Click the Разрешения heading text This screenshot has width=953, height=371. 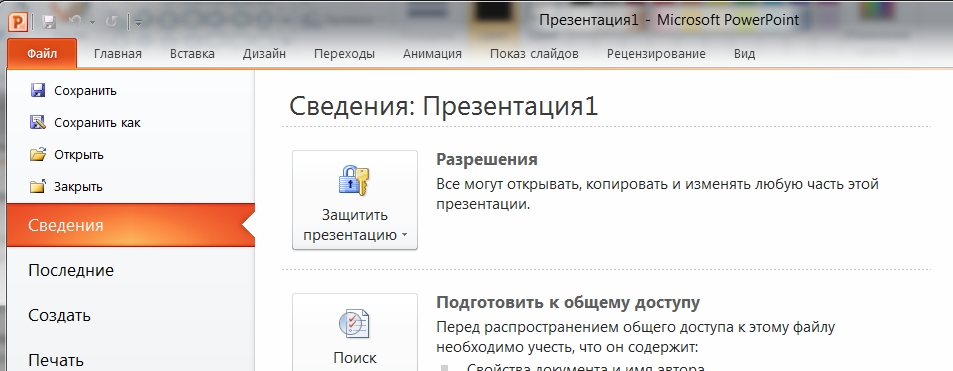pos(487,159)
